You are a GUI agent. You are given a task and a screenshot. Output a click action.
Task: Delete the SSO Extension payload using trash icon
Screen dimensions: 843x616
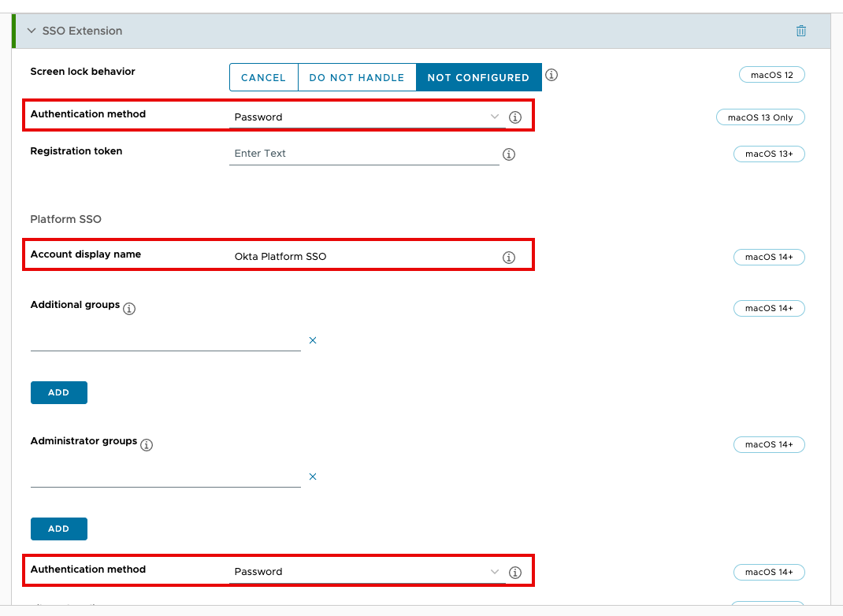[x=801, y=31]
